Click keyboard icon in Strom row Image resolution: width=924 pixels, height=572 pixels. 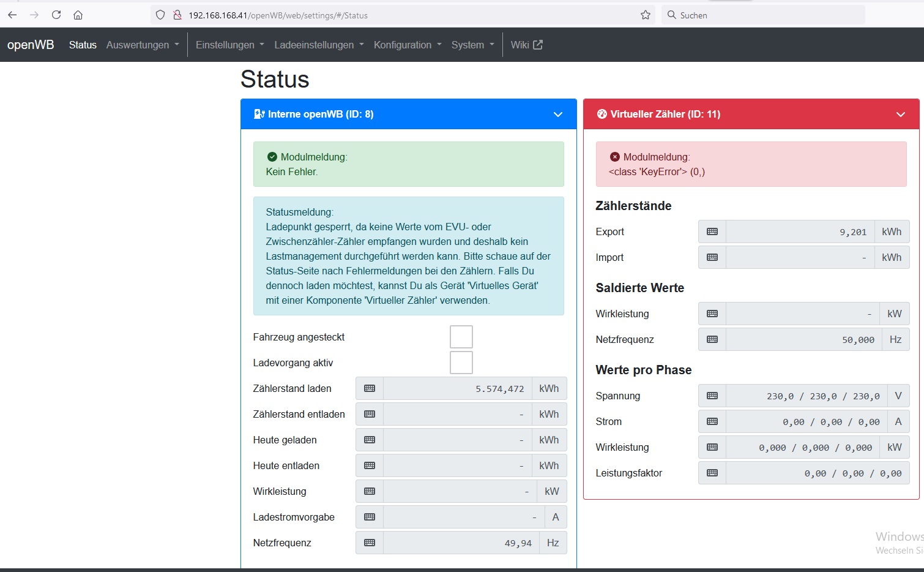point(712,421)
